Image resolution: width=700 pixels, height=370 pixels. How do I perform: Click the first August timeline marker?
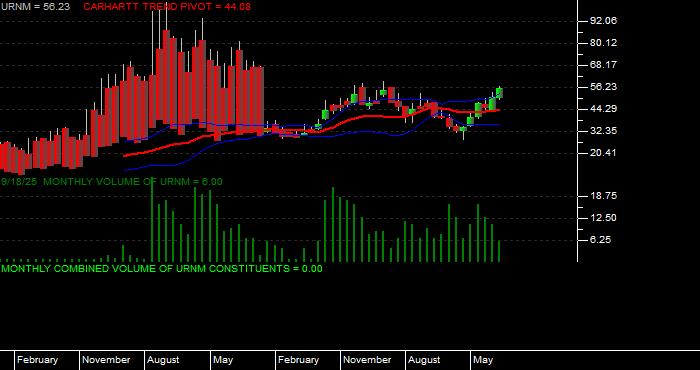click(x=163, y=360)
